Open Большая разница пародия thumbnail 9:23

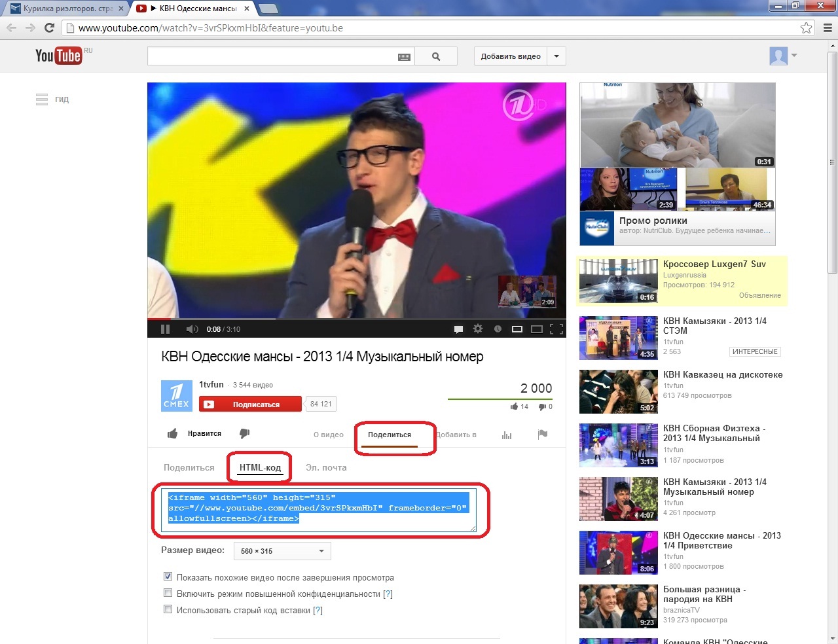(x=619, y=606)
